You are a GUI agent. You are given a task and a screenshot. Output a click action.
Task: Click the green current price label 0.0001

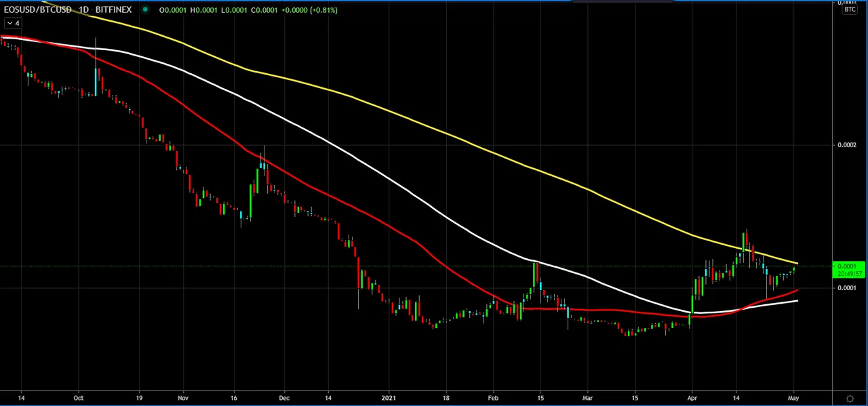point(848,270)
